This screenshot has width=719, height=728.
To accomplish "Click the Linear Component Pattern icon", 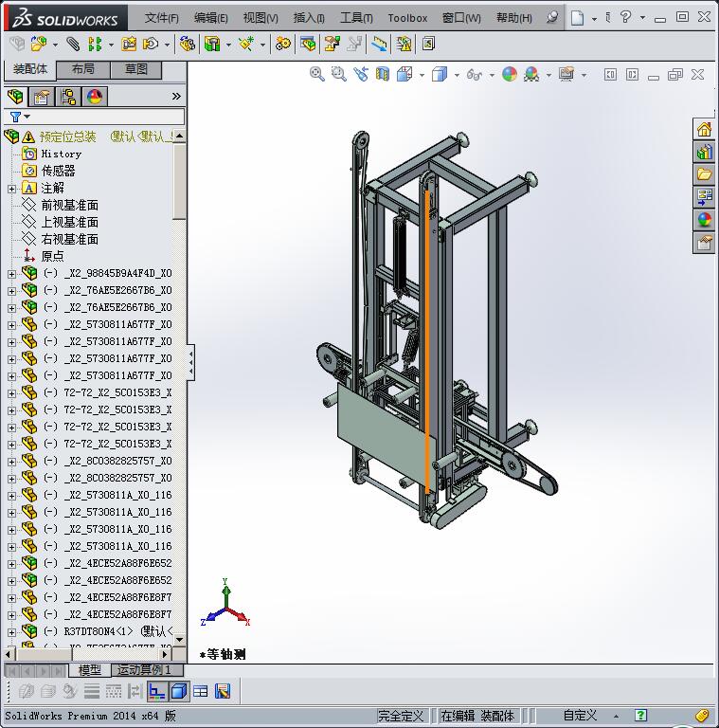I will pos(95,45).
